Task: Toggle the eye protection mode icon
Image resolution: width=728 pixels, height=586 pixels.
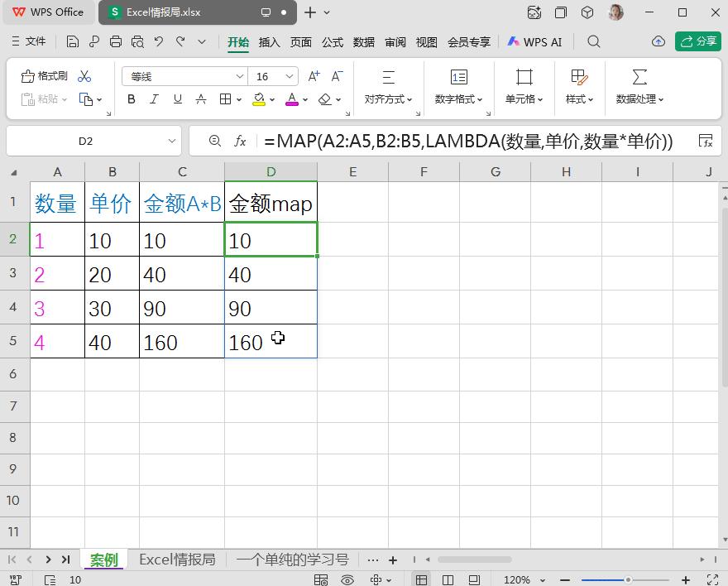Action: (x=347, y=579)
